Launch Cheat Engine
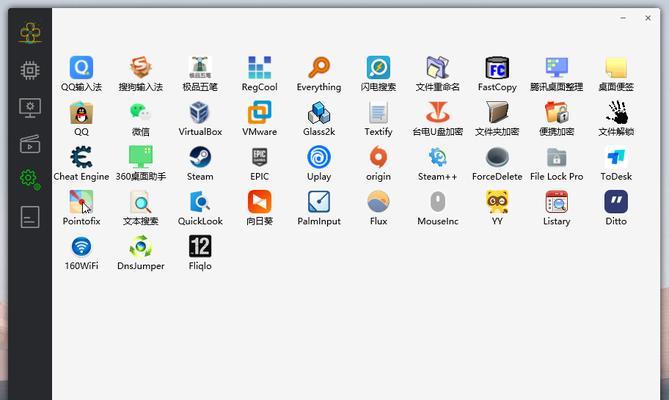 [x=81, y=157]
